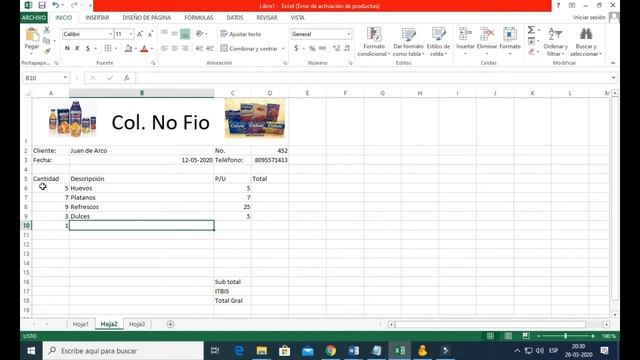This screenshot has width=640, height=360.
Task: Increase font size with the larger A
Action: (x=140, y=34)
